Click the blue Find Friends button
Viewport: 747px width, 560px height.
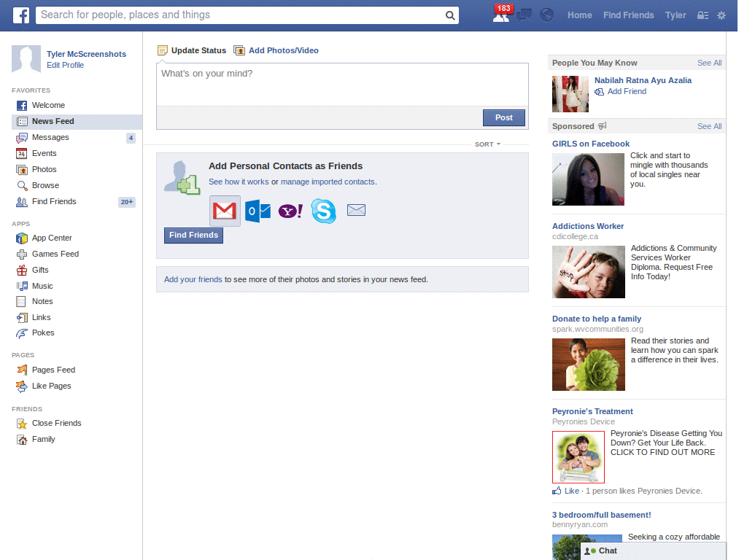tap(193, 236)
